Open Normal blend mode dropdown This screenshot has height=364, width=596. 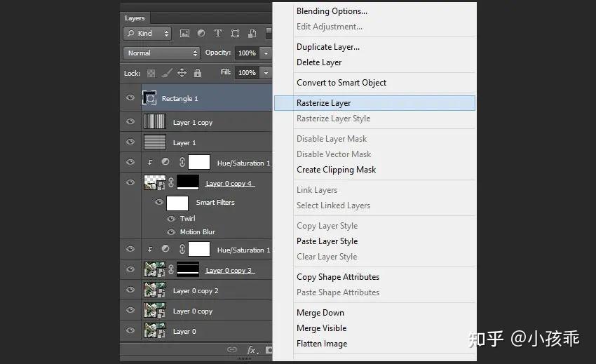click(161, 53)
